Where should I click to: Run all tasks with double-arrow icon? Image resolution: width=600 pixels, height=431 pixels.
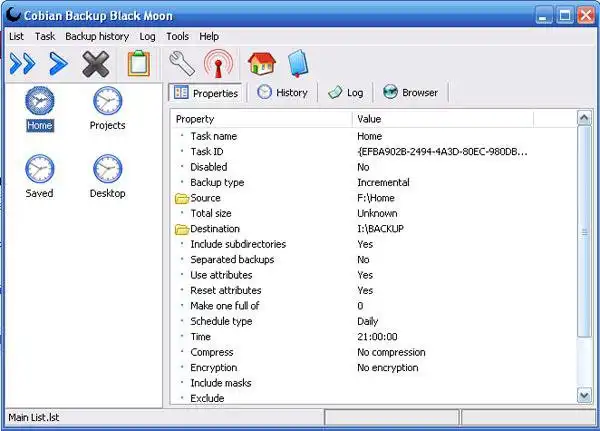tap(23, 64)
